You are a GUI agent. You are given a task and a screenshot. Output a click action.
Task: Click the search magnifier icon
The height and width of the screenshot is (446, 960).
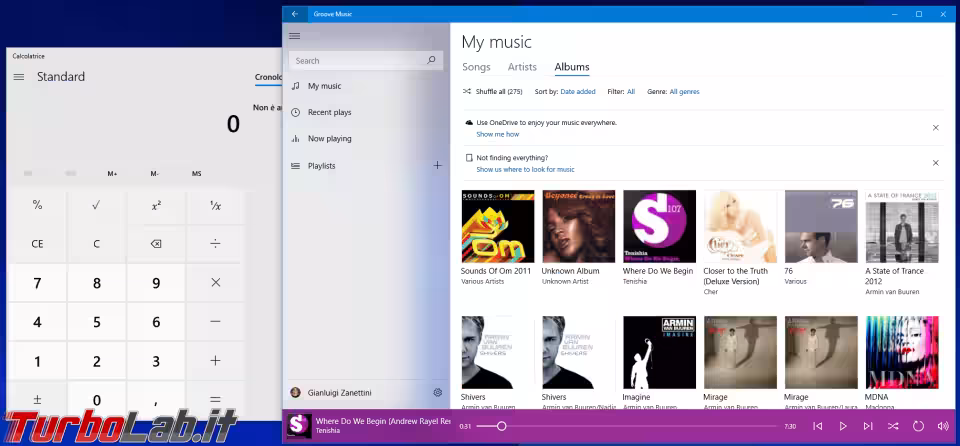click(x=431, y=60)
